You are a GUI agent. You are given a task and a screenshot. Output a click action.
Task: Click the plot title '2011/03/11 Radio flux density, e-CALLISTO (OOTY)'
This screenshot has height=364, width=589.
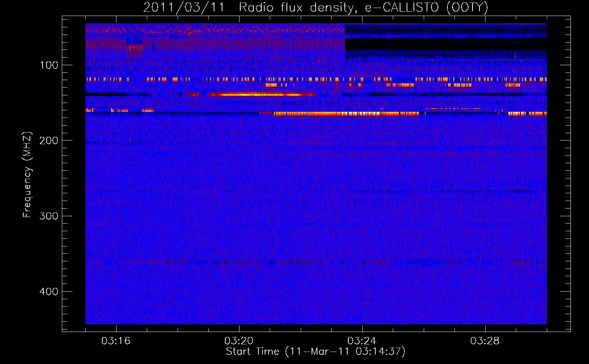tap(316, 8)
